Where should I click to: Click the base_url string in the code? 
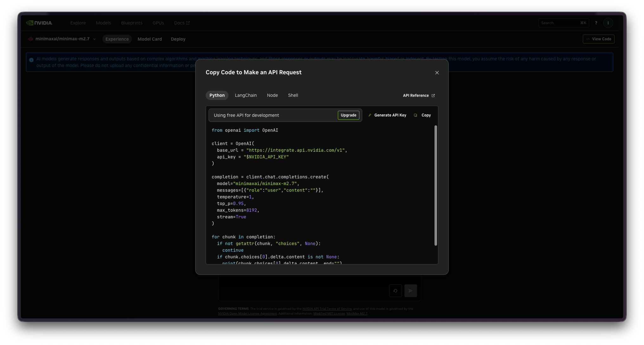pyautogui.click(x=295, y=150)
